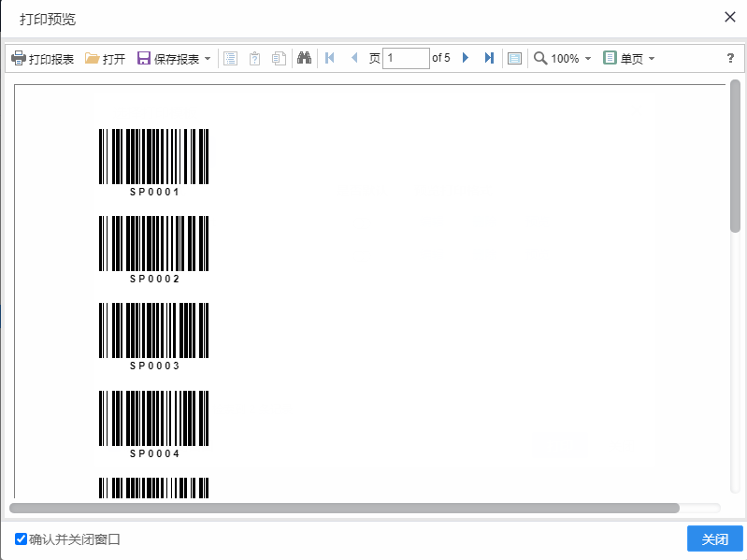Open a report file with 打开
This screenshot has width=747, height=560.
105,59
